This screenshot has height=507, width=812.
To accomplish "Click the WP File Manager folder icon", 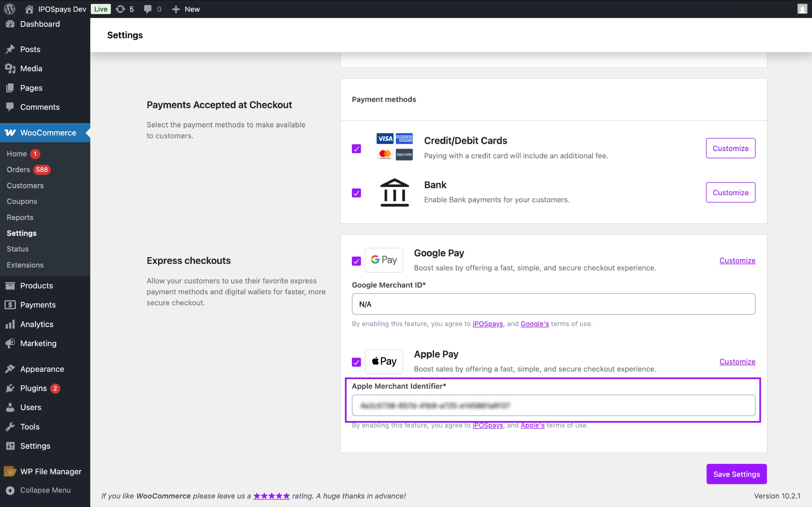I will coord(10,472).
